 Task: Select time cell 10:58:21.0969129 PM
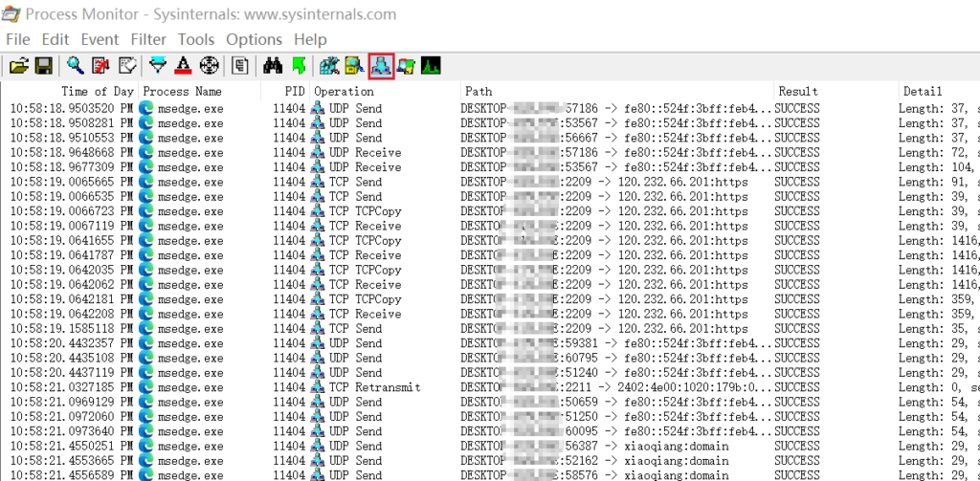[72, 402]
